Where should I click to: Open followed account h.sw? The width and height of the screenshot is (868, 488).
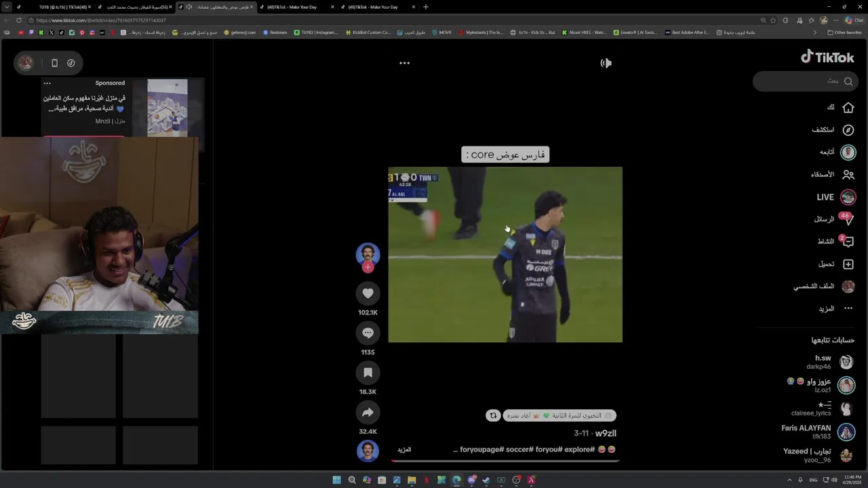(830, 362)
